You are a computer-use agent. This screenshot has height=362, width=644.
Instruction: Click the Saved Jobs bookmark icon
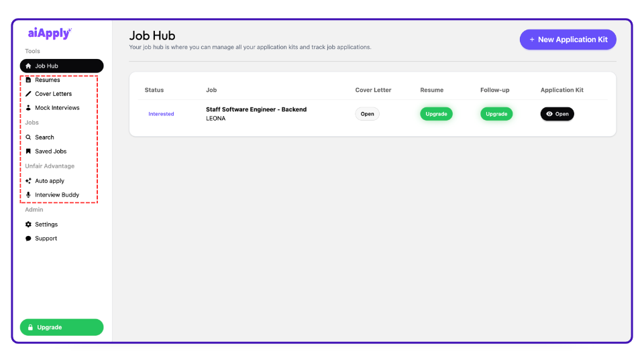click(28, 151)
